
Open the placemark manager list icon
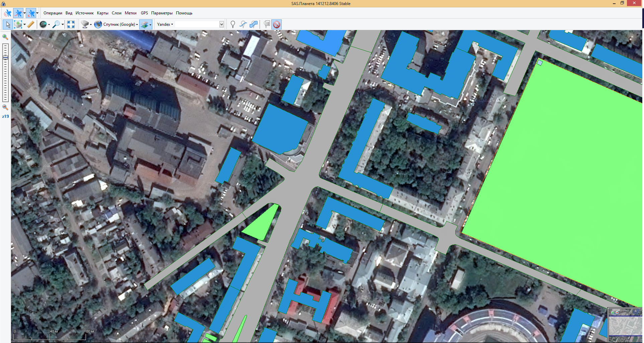point(267,24)
